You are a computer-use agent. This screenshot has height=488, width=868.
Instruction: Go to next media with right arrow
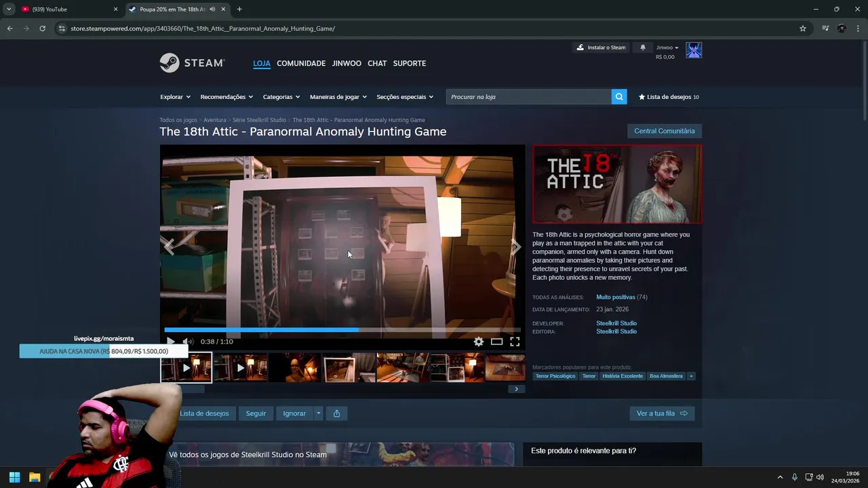(516, 247)
